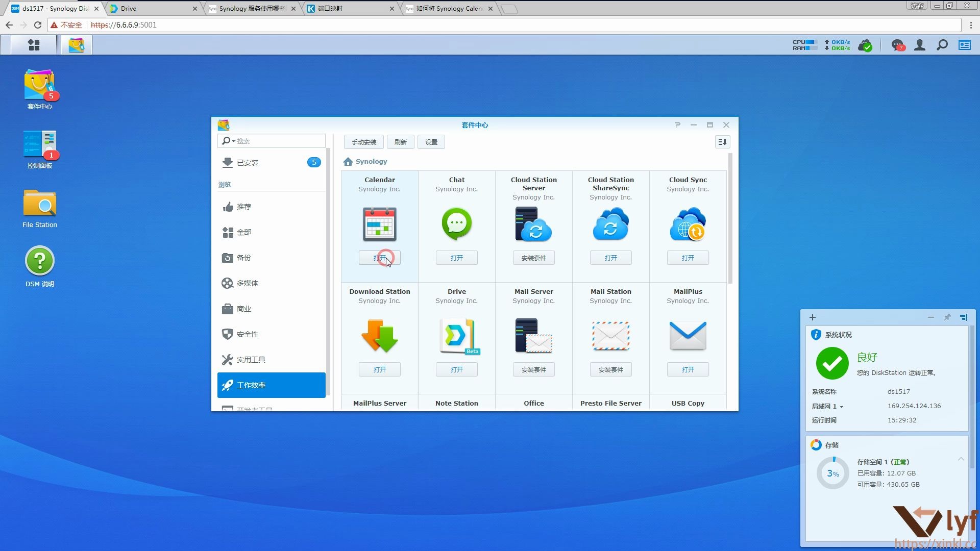Click the 刷新 button

401,142
